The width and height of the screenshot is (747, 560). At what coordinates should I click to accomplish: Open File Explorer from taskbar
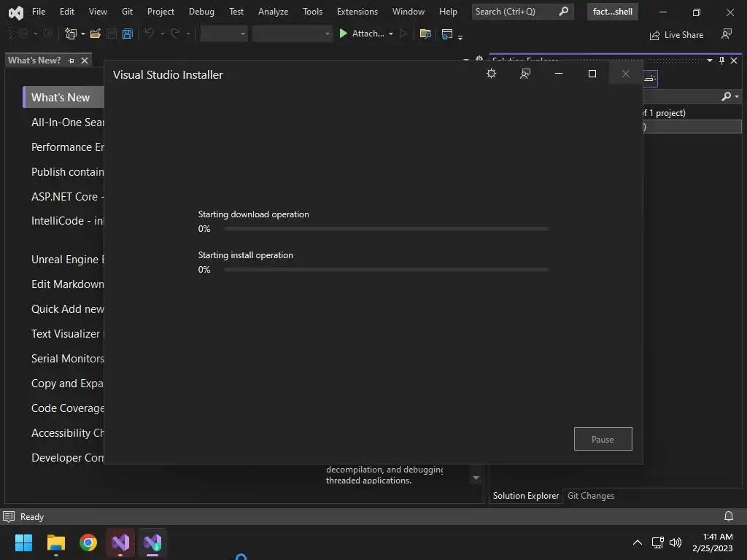[55, 542]
